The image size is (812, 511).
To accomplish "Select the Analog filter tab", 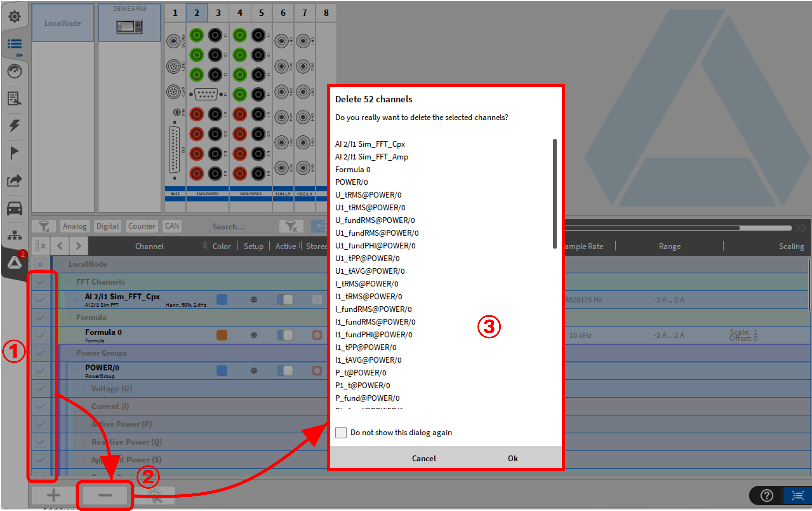I will (74, 226).
